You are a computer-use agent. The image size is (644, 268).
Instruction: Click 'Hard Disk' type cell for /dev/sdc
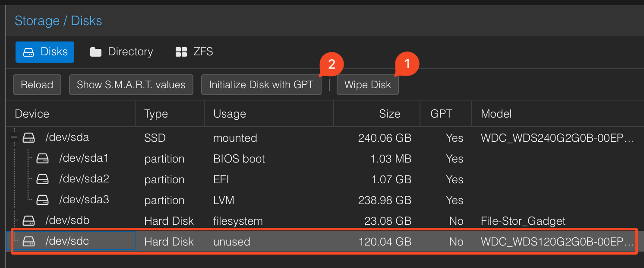tap(169, 242)
